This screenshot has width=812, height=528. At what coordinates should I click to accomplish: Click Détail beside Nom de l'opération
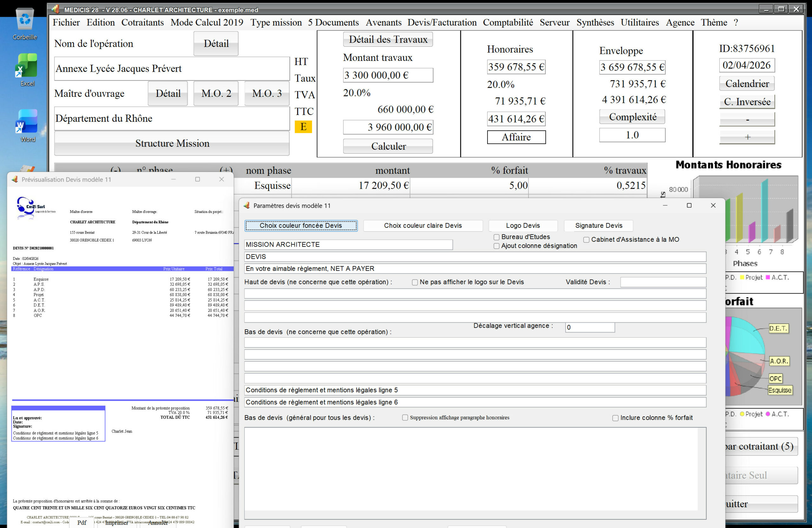(216, 43)
